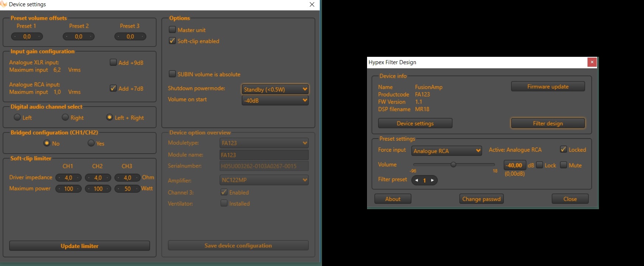Click Preset 2 volume offset field

(x=79, y=37)
